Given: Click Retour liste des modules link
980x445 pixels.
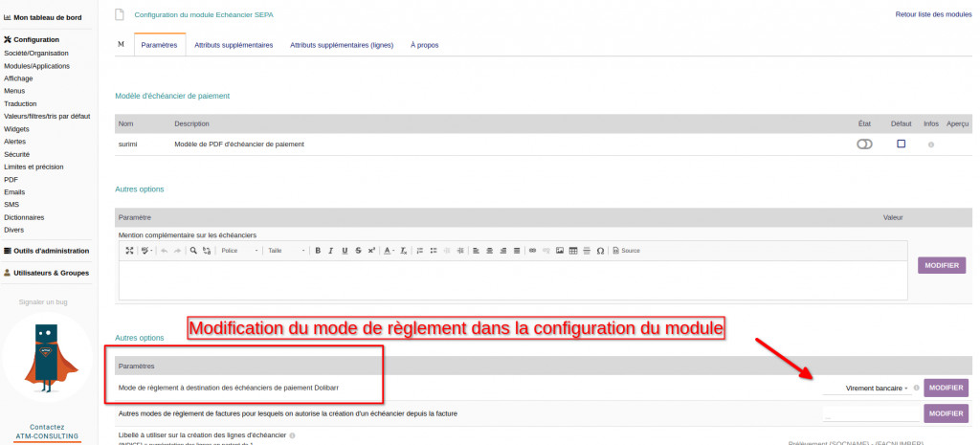Looking at the screenshot, I should (934, 13).
